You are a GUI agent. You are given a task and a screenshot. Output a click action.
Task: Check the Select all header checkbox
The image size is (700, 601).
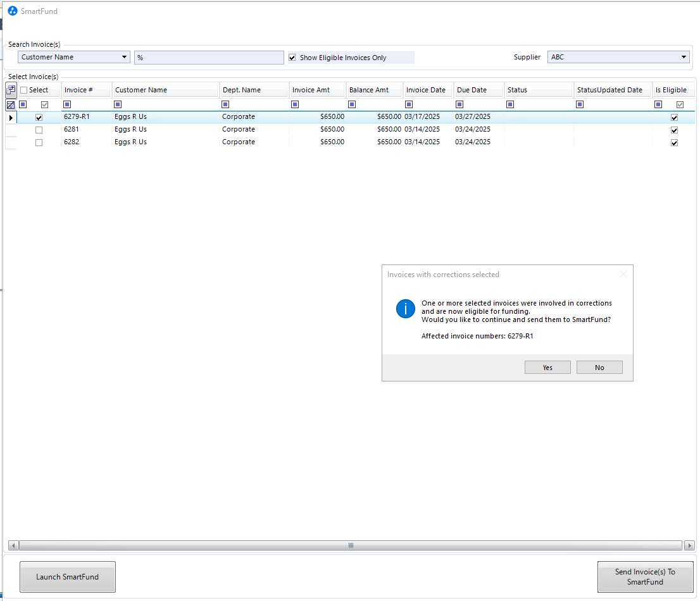click(x=24, y=90)
